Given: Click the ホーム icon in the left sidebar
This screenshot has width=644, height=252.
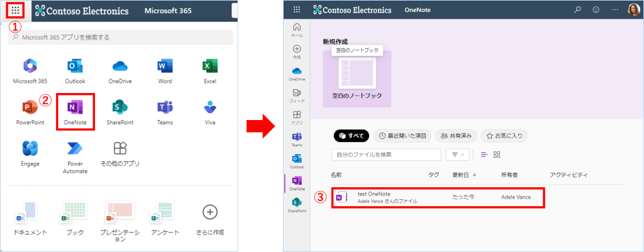Looking at the screenshot, I should pos(297,29).
